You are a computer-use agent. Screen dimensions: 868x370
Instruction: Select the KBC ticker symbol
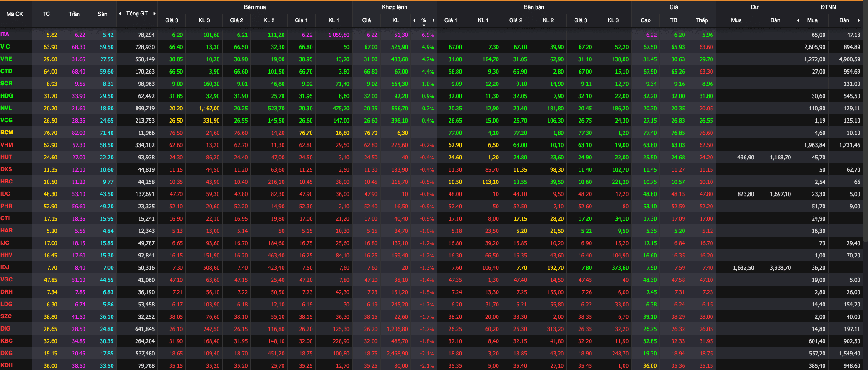[x=7, y=341]
